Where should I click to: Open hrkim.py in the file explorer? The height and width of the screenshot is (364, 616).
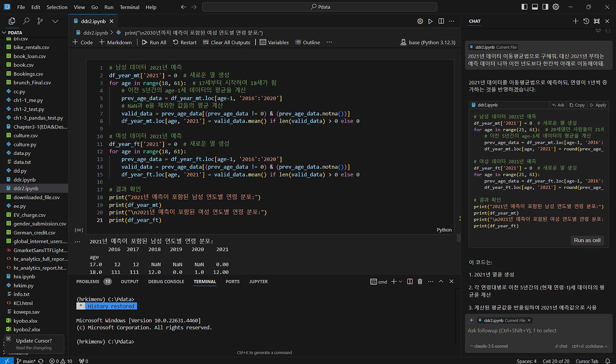[24, 286]
